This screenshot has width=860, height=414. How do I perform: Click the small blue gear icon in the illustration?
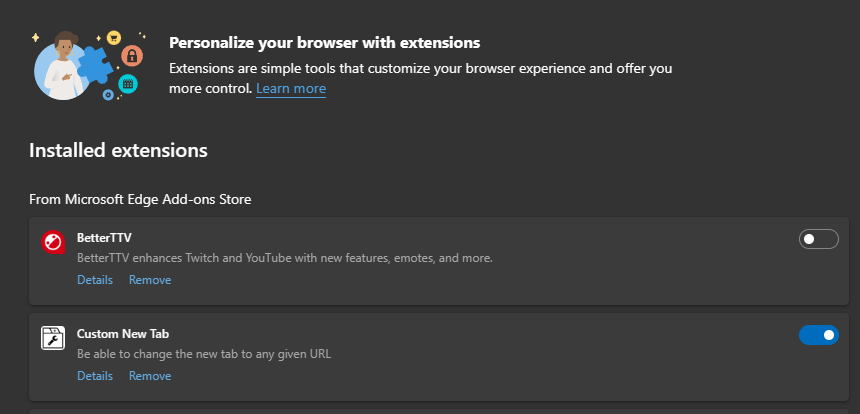pyautogui.click(x=109, y=95)
